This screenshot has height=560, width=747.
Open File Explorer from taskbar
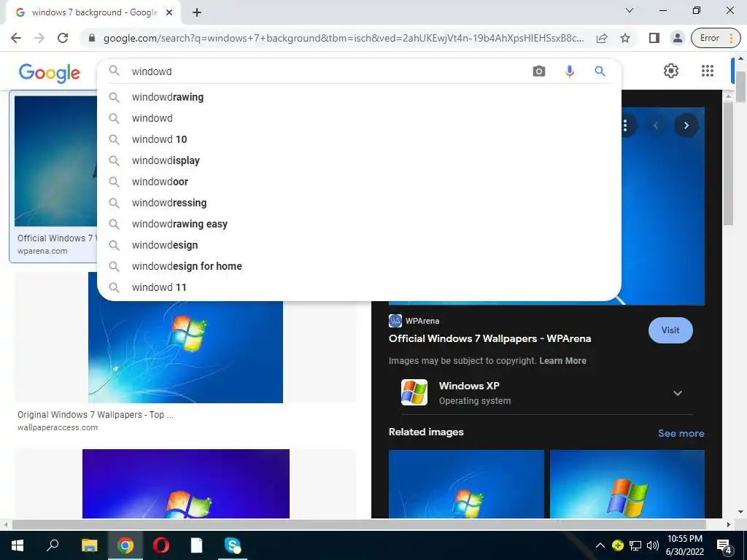coord(89,545)
